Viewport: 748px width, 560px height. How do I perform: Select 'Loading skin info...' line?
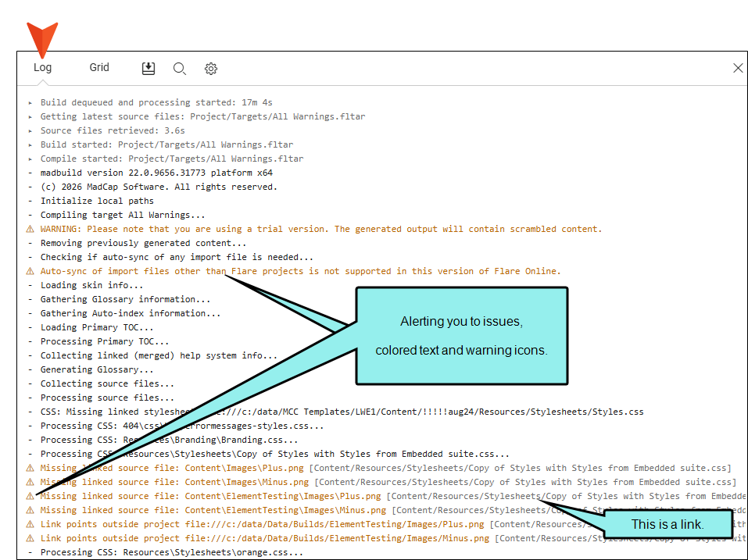[91, 286]
